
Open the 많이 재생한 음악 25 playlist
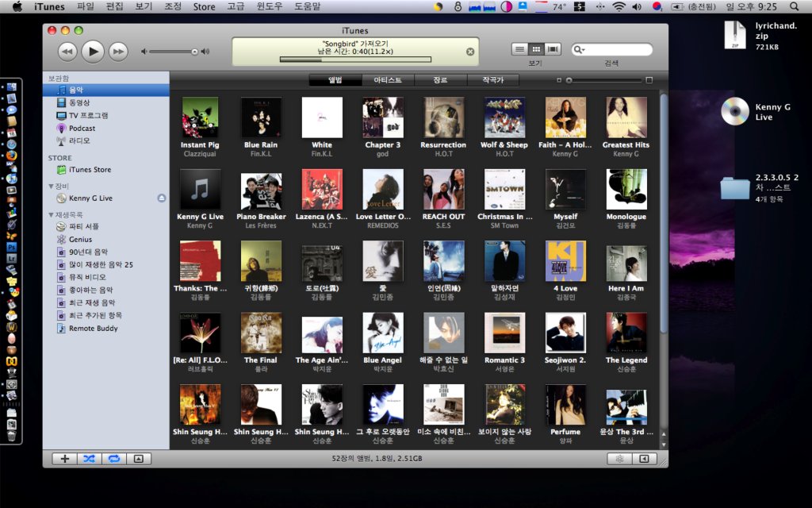pos(105,264)
